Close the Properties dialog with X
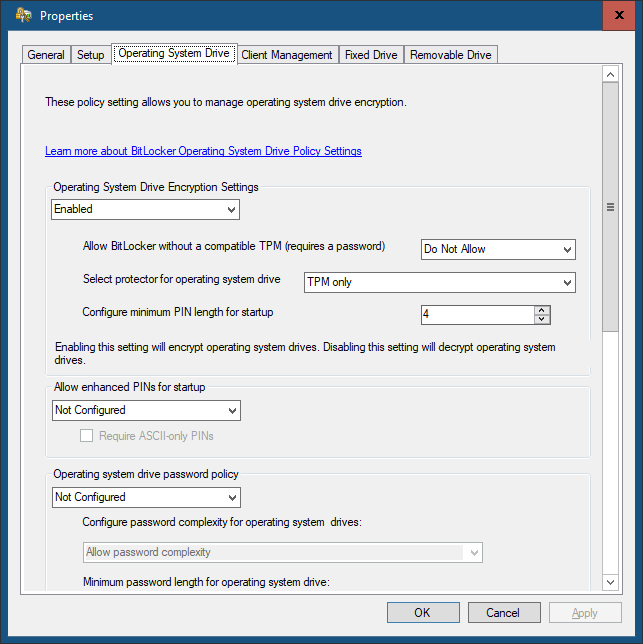This screenshot has height=644, width=643. (619, 15)
